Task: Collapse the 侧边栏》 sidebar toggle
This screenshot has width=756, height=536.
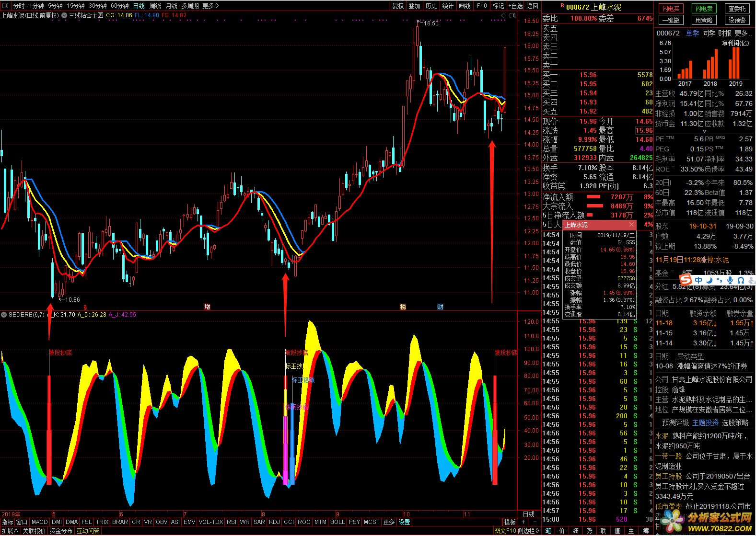Action: click(x=529, y=531)
